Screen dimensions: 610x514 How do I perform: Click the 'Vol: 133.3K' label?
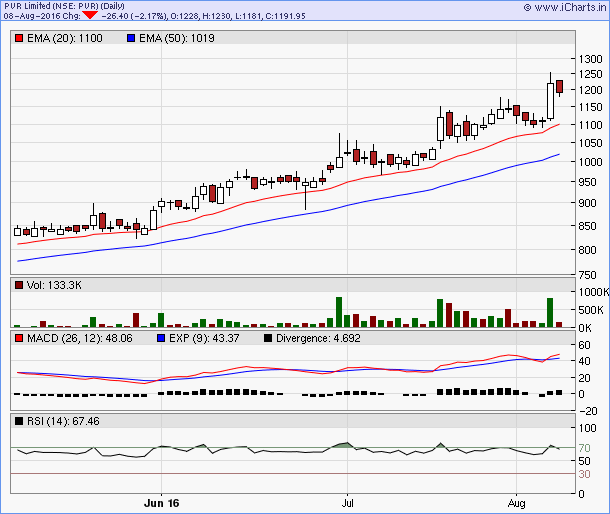[x=54, y=285]
